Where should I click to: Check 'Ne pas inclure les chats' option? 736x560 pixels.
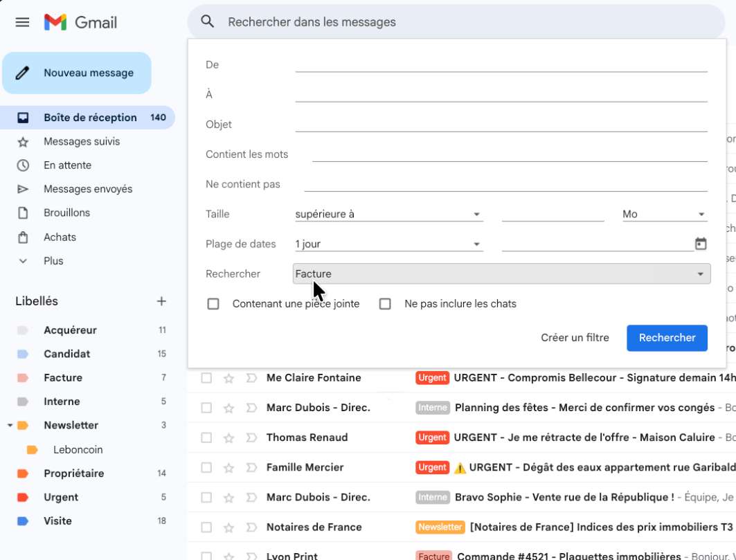(385, 304)
